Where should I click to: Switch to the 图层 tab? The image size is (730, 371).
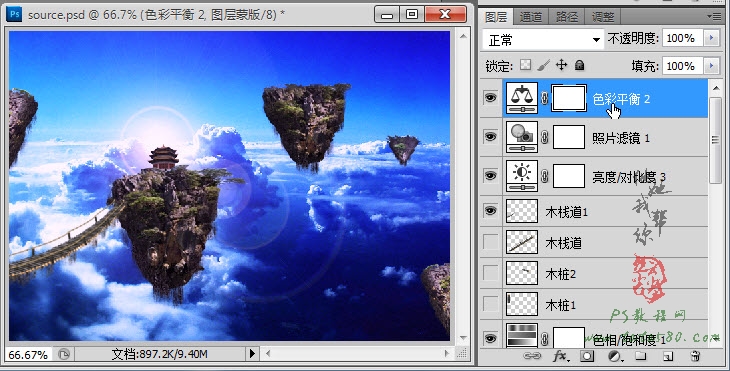(496, 17)
